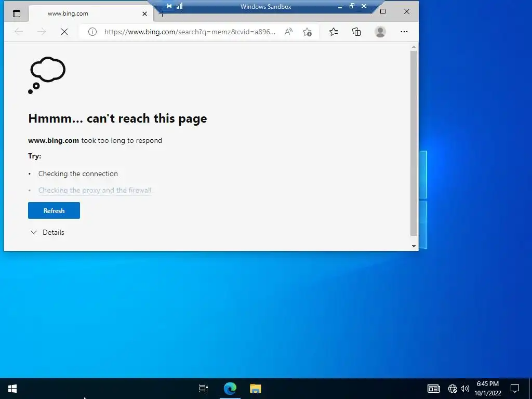This screenshot has width=532, height=399.
Task: Close the Edge browser window
Action: coord(406,11)
